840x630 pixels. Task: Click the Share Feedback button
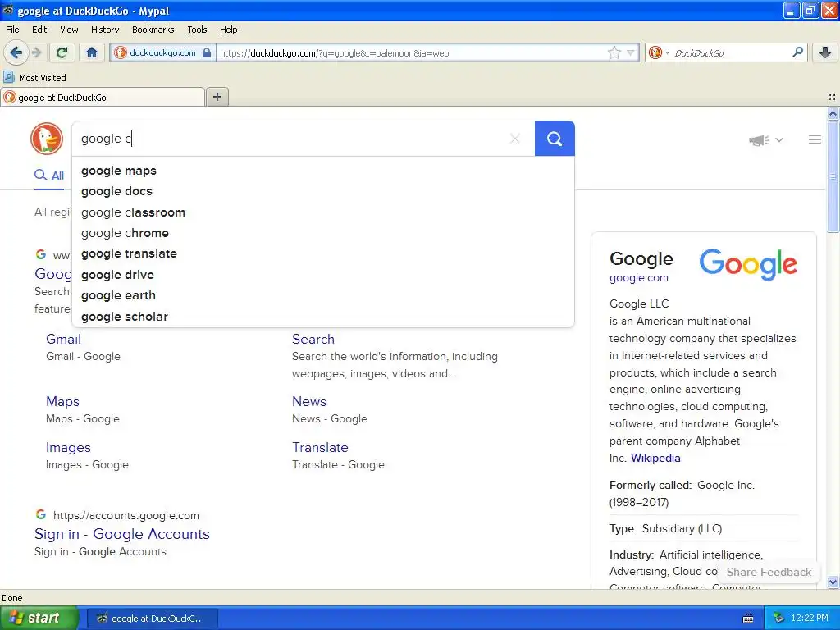tap(769, 572)
